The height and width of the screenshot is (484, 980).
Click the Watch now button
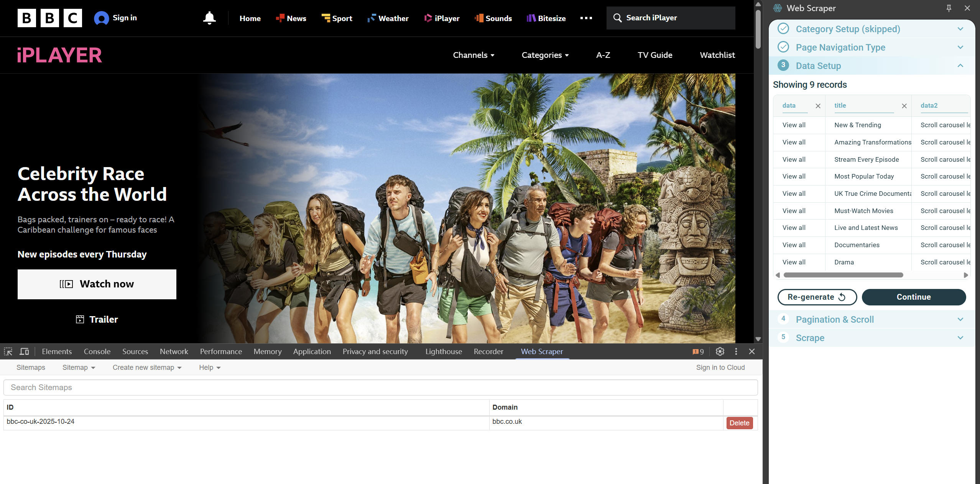(x=97, y=284)
